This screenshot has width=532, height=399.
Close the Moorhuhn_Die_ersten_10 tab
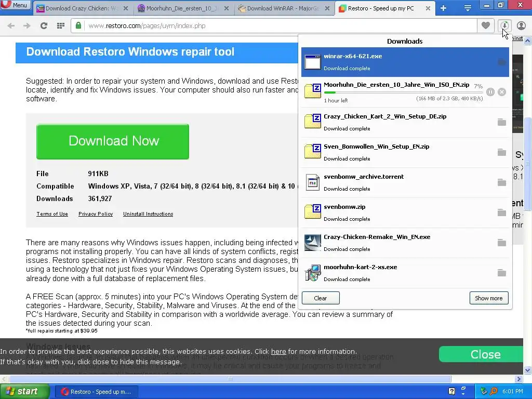point(227,8)
